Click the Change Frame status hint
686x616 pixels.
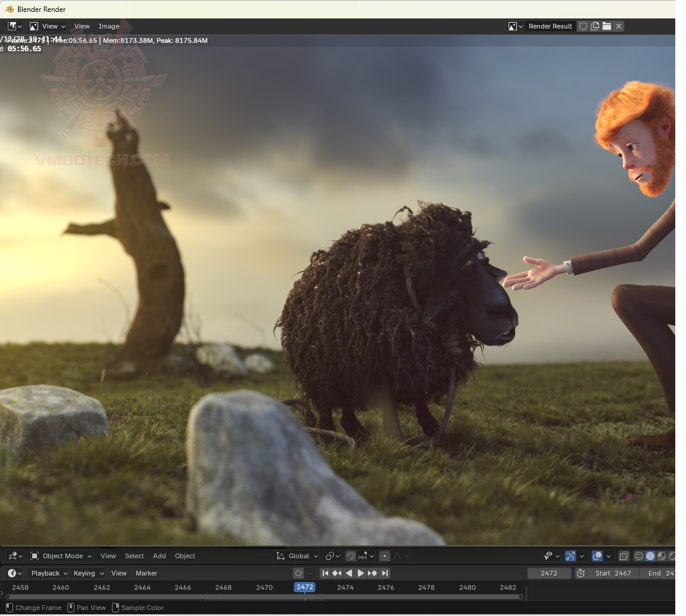[x=34, y=607]
